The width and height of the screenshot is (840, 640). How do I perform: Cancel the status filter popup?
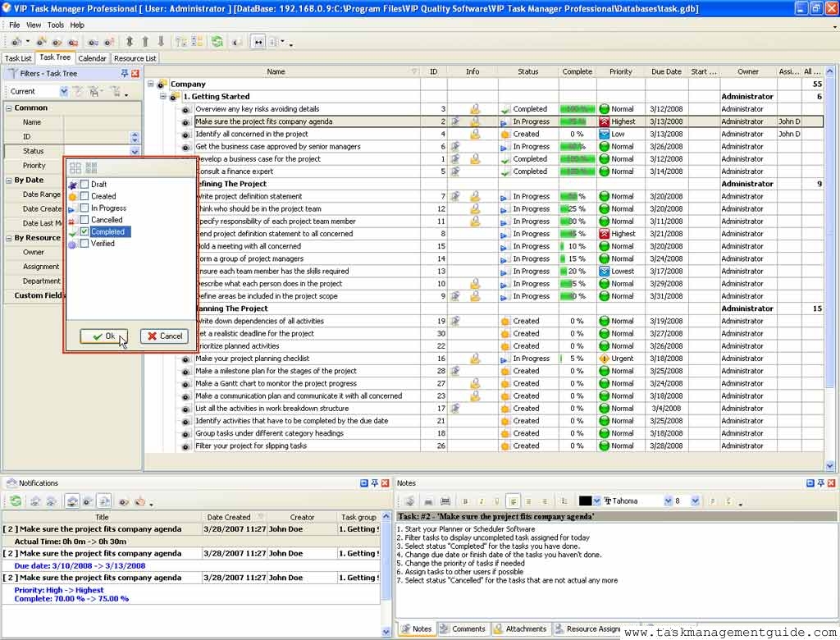point(164,336)
